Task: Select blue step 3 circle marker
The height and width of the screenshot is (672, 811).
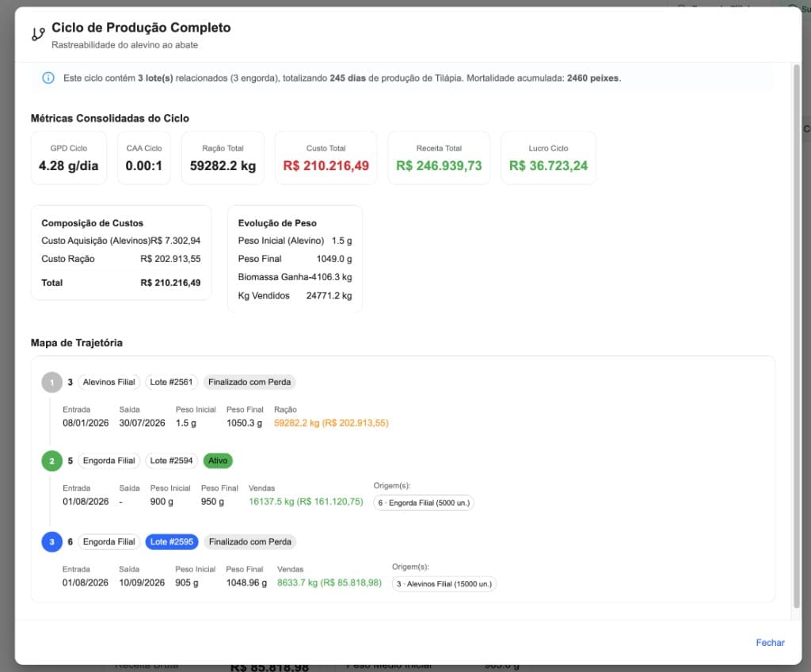Action: [51, 541]
